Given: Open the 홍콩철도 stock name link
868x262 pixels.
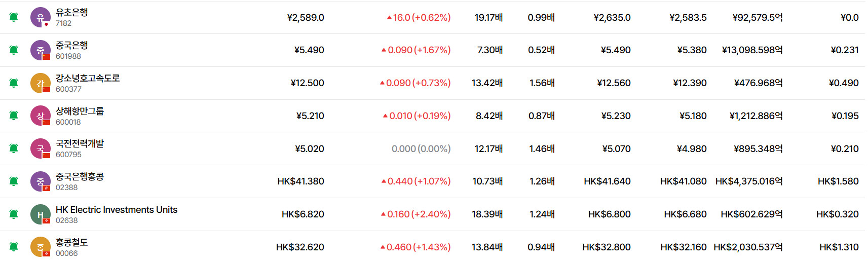Looking at the screenshot, I should (x=71, y=242).
